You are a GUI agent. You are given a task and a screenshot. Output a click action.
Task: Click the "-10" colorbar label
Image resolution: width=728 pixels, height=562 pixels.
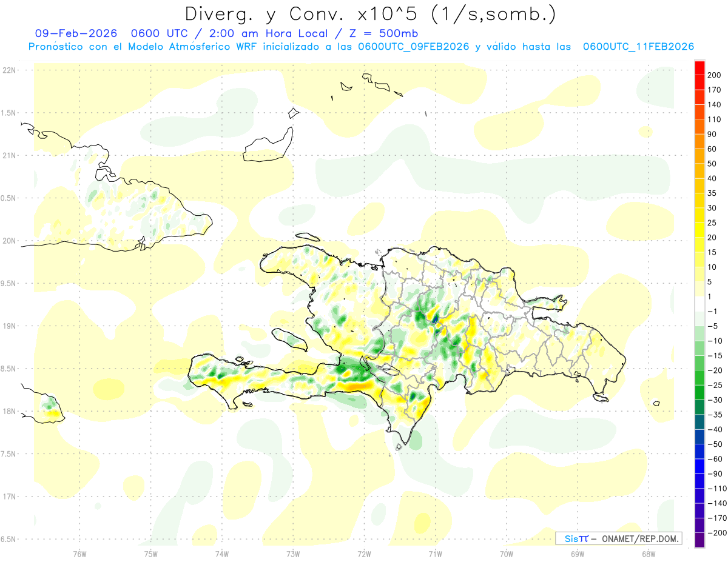click(x=714, y=341)
